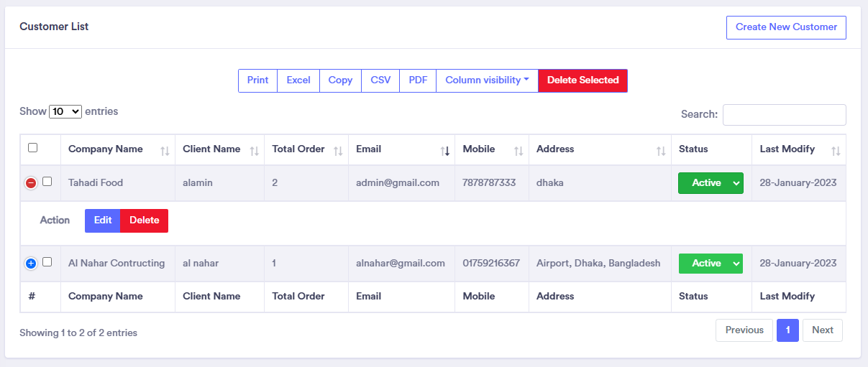The image size is (868, 367).
Task: Click the red Delete Selected button
Action: pyautogui.click(x=583, y=80)
